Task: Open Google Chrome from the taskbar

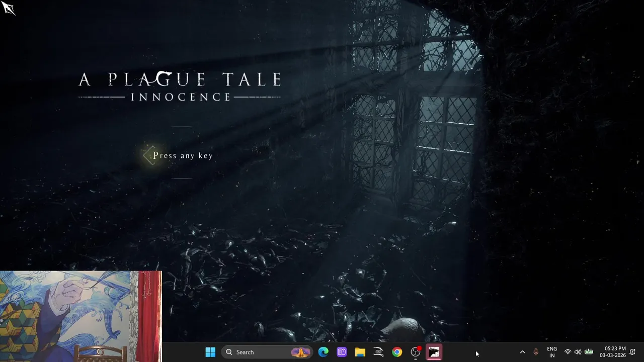Action: 397,352
